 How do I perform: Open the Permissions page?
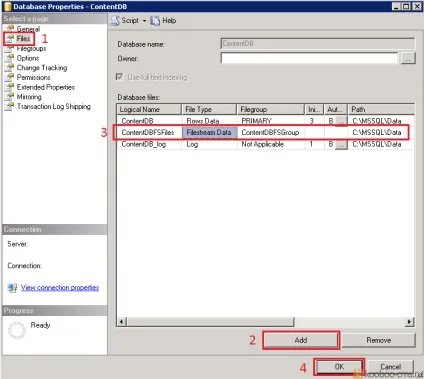pyautogui.click(x=34, y=77)
